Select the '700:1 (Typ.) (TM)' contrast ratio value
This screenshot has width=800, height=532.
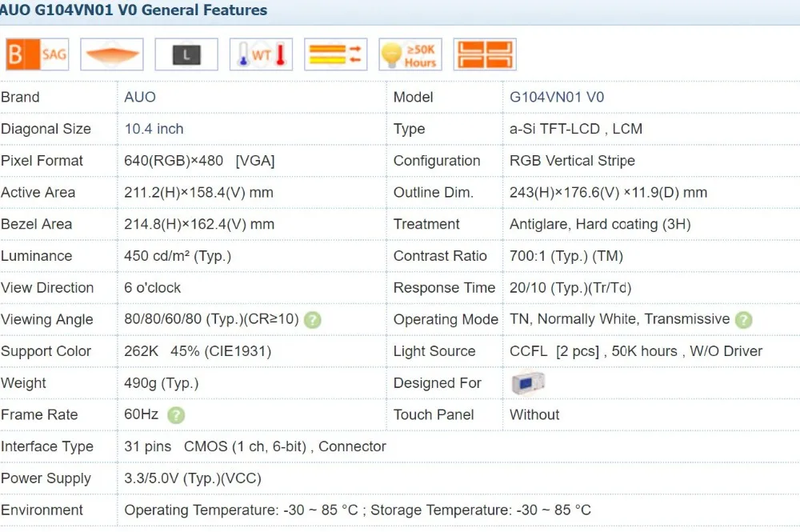566,255
